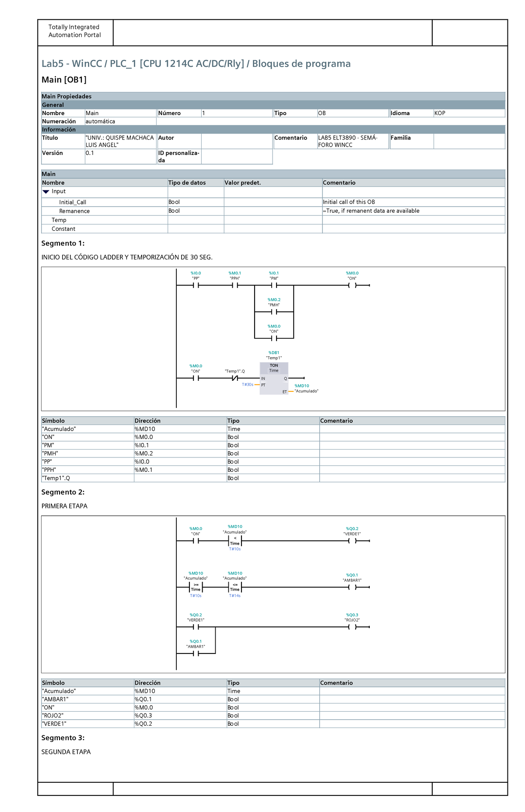
Task: Select the Acumulado >= Time comparator
Action: [x=196, y=587]
